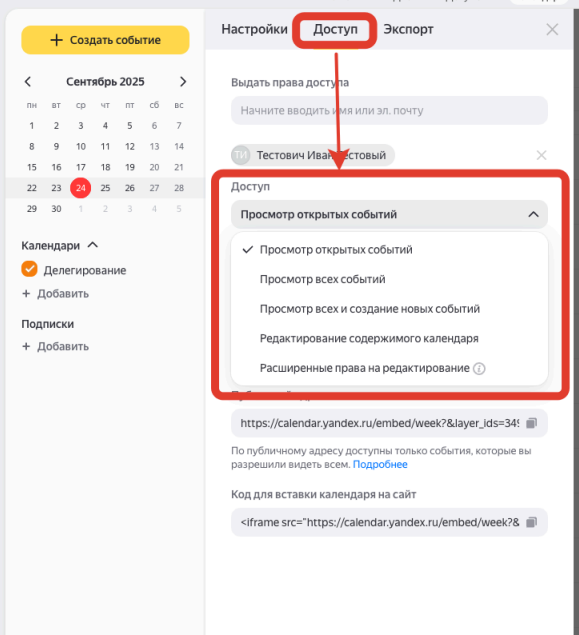Open info icon for Расширенные права
The height and width of the screenshot is (635, 579).
479,369
